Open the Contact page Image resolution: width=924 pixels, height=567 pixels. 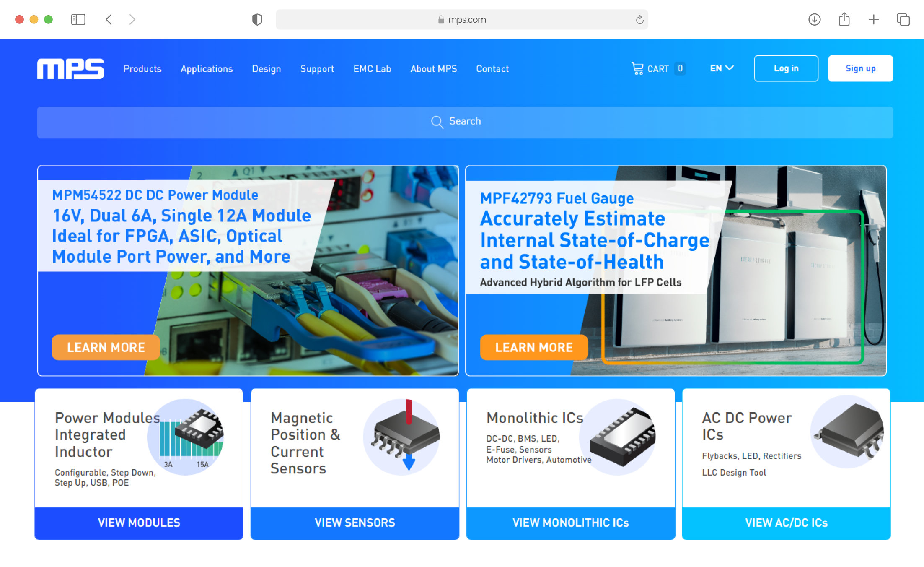click(x=492, y=69)
